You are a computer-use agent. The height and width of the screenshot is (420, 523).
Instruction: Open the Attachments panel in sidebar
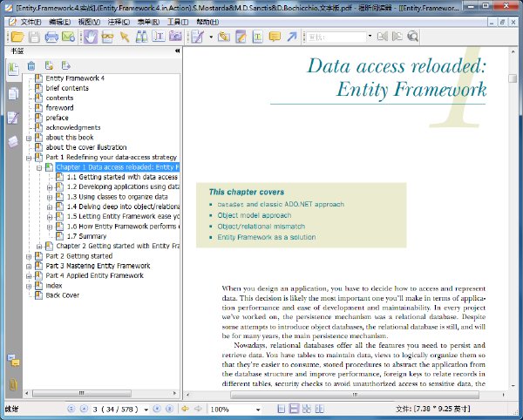13,384
